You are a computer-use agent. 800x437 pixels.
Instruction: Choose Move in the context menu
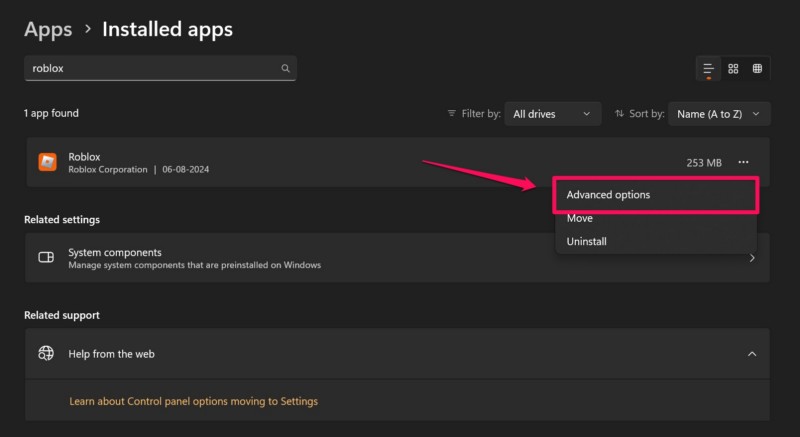[580, 218]
